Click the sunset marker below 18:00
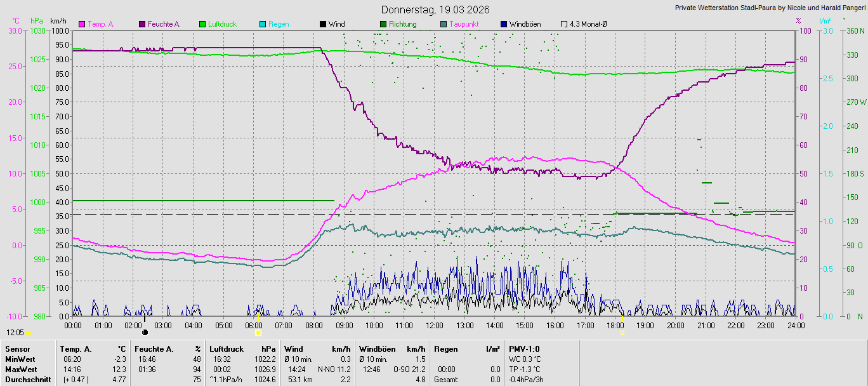 [x=622, y=332]
